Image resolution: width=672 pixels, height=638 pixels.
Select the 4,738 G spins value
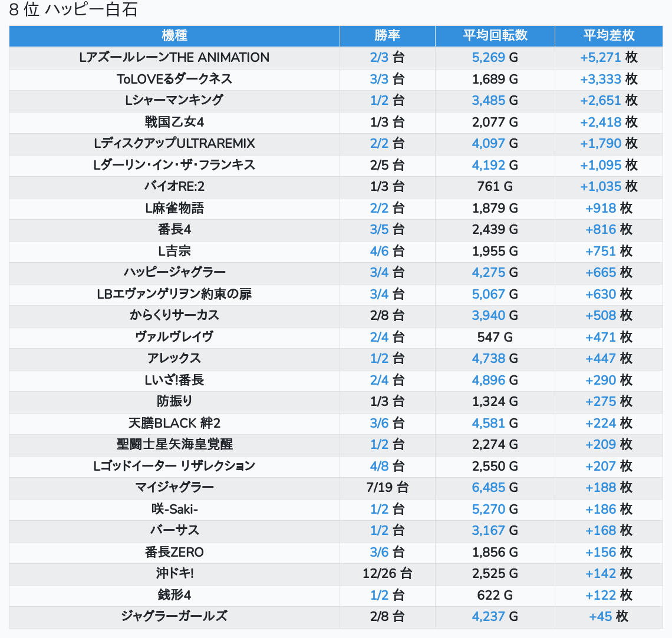495,358
